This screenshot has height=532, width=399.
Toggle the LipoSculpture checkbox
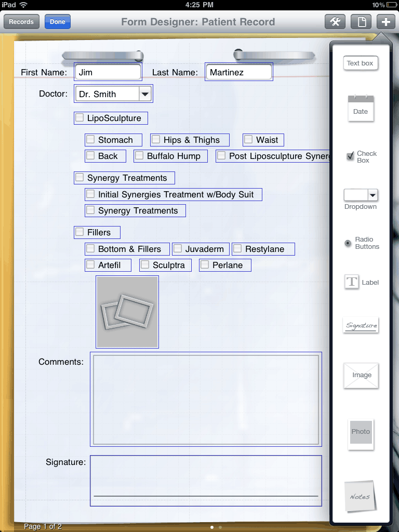point(79,118)
